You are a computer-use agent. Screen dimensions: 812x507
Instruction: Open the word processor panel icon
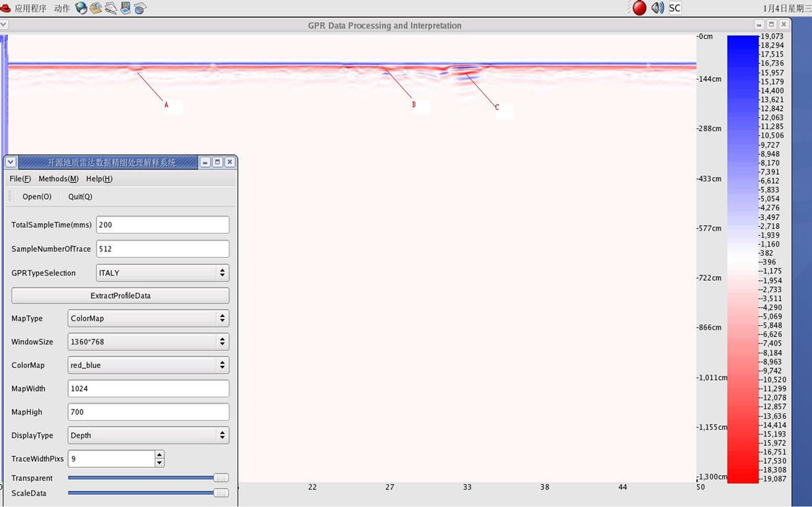110,8
